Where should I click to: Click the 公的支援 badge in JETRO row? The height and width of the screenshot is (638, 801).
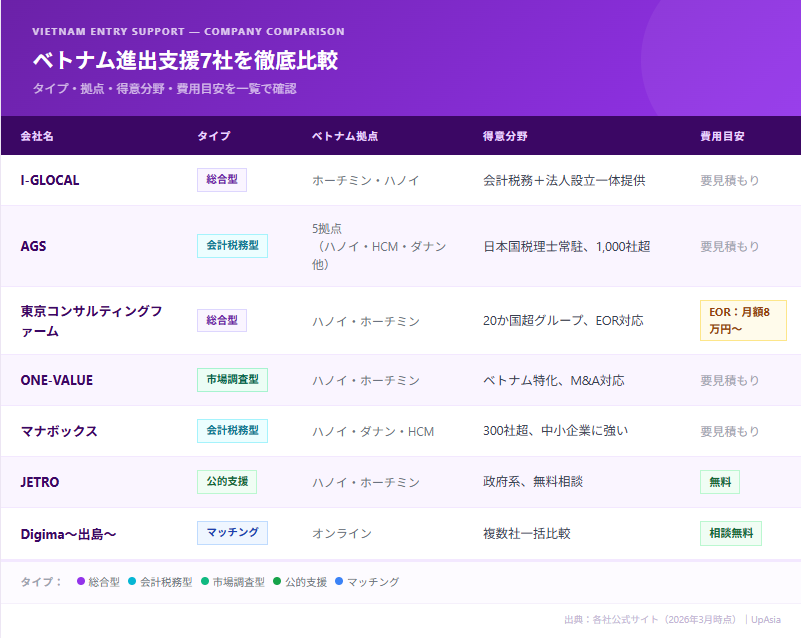pyautogui.click(x=227, y=482)
